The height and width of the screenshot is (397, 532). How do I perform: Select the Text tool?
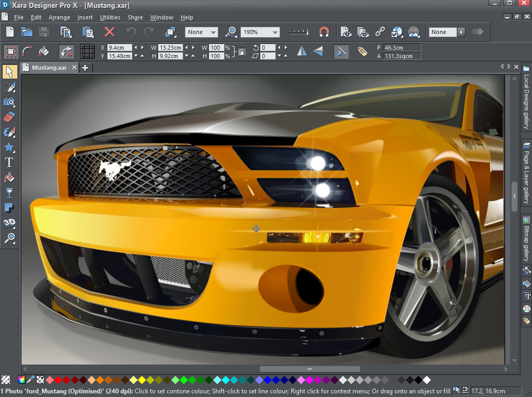(9, 163)
